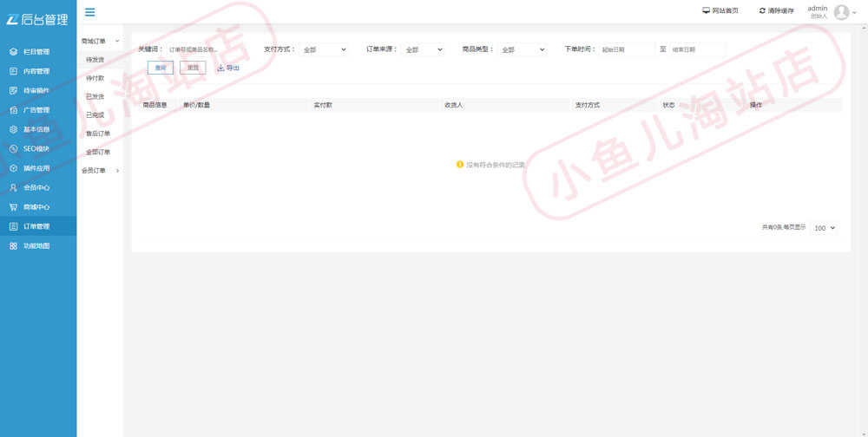Open 功能地图 via its grid icon
This screenshot has height=437, width=868.
coord(14,245)
